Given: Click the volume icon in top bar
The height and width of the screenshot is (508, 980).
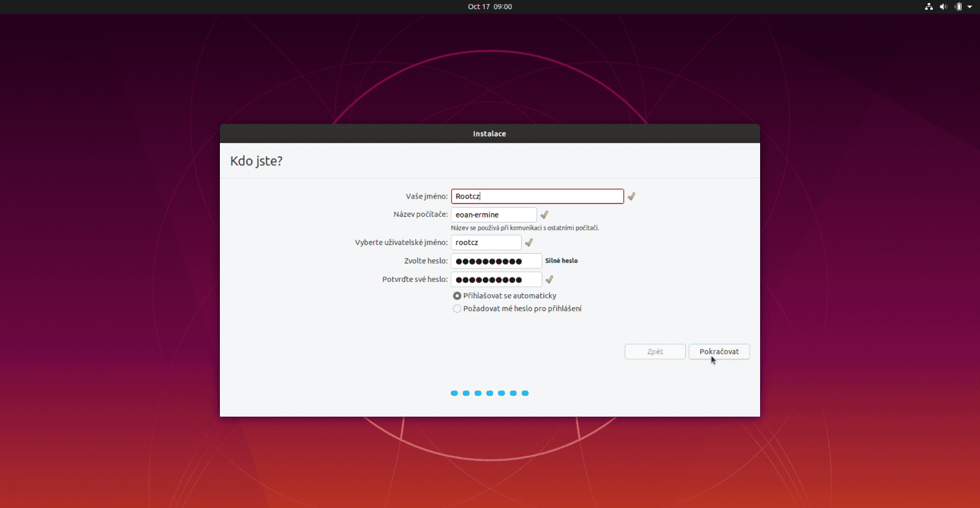Looking at the screenshot, I should click(943, 7).
